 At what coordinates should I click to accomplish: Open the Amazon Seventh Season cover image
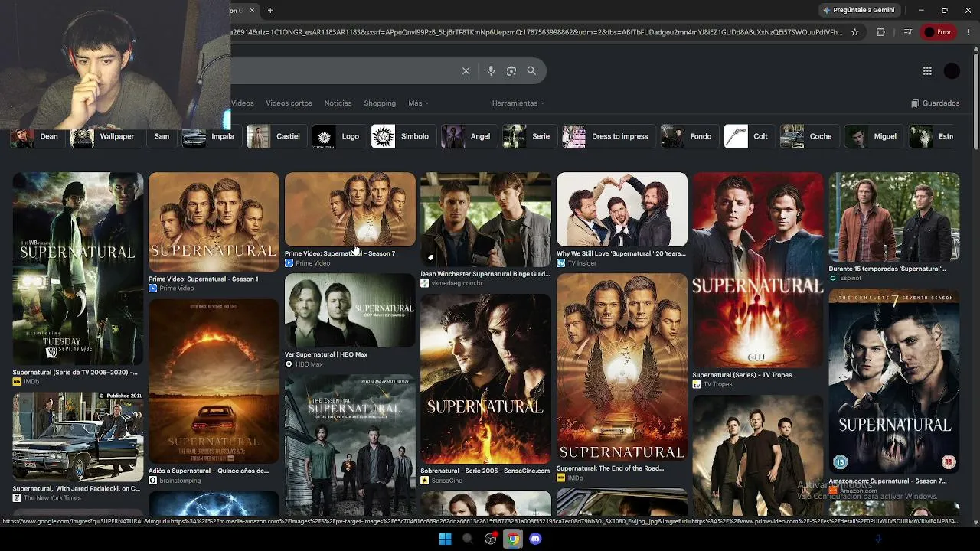[x=894, y=382]
